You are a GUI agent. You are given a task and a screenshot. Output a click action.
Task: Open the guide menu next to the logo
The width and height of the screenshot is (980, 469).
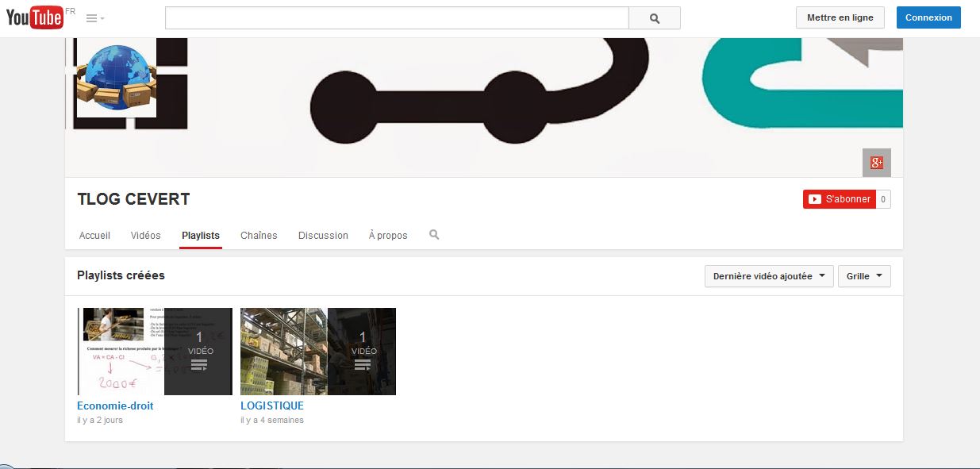[x=95, y=18]
